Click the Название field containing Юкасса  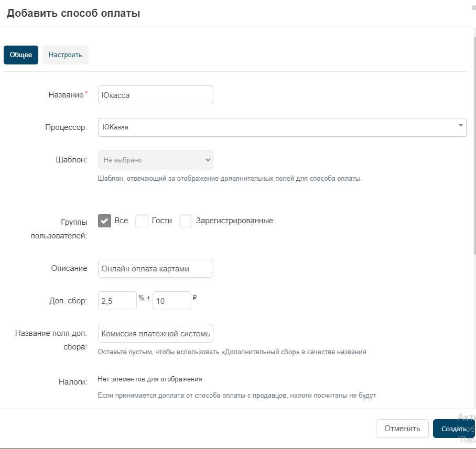point(155,95)
